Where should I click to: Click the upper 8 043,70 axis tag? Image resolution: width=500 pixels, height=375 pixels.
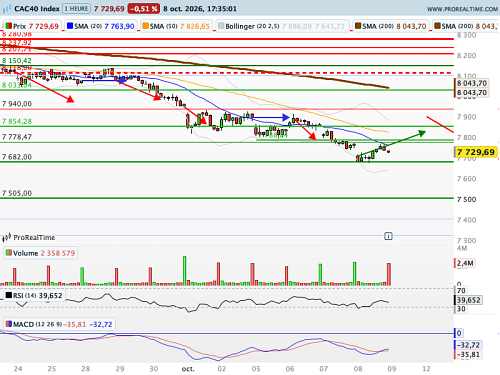tap(471, 83)
